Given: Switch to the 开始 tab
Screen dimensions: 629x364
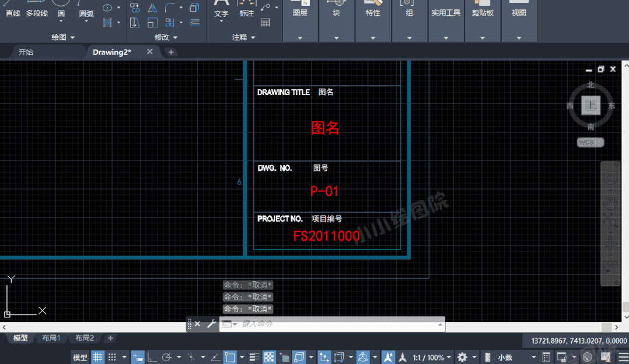Looking at the screenshot, I should [26, 52].
